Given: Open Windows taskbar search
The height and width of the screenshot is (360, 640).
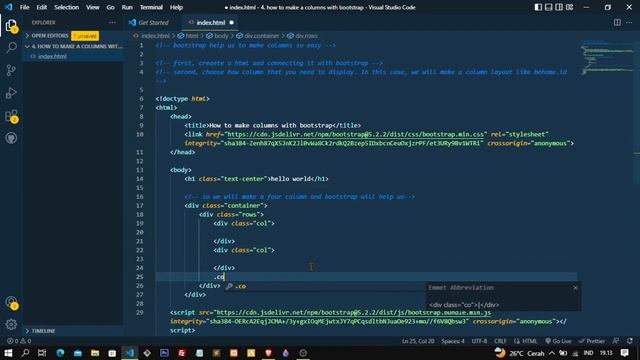Looking at the screenshot, I should click(x=25, y=353).
